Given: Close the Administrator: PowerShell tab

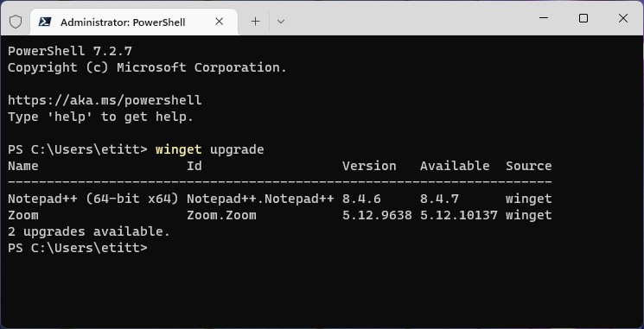Looking at the screenshot, I should pos(220,22).
